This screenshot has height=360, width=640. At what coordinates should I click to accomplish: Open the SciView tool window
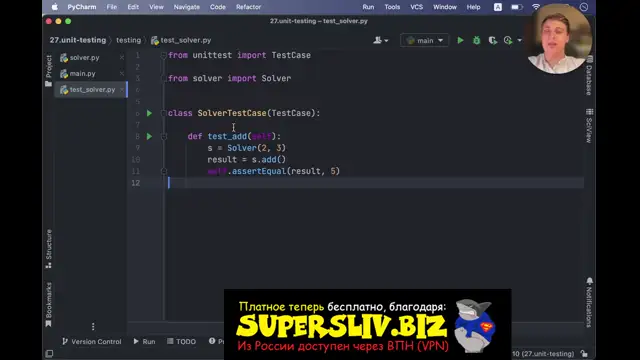tap(589, 126)
